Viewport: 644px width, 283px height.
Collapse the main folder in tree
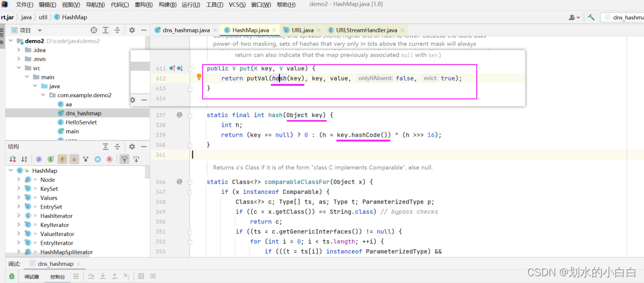pyautogui.click(x=27, y=77)
